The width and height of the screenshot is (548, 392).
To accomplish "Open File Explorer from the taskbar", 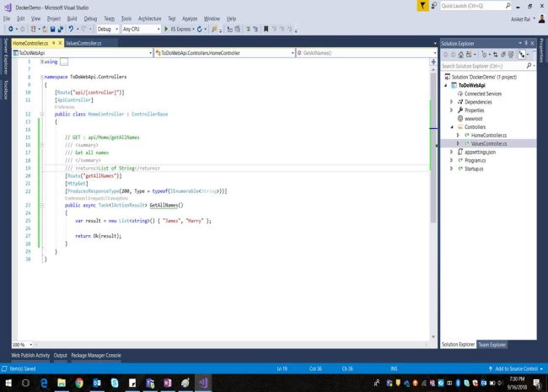I will (62, 383).
